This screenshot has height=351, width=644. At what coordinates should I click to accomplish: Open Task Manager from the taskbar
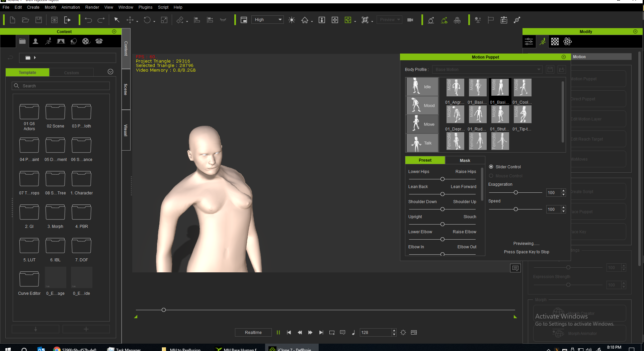pos(124,349)
